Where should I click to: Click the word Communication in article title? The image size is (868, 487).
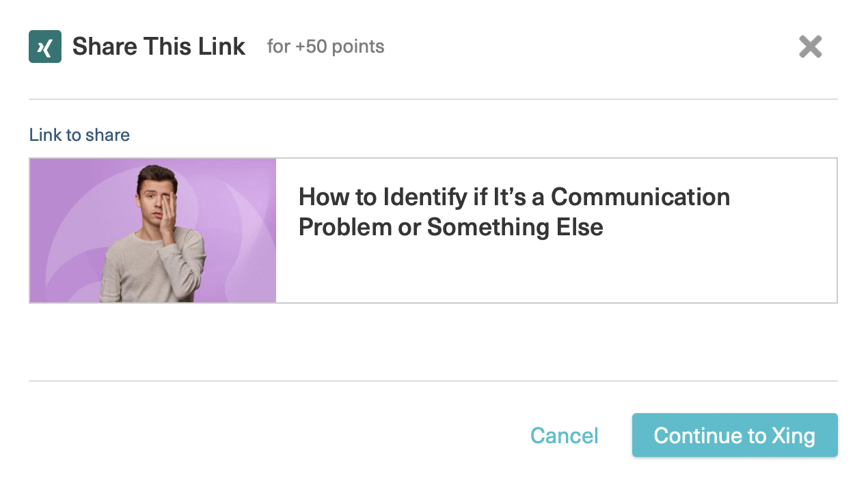coord(640,197)
